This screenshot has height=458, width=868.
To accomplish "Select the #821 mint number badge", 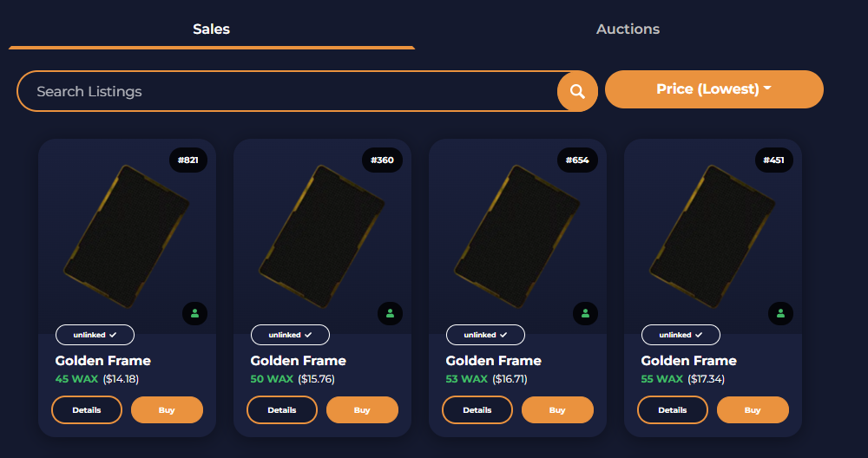I will point(188,160).
